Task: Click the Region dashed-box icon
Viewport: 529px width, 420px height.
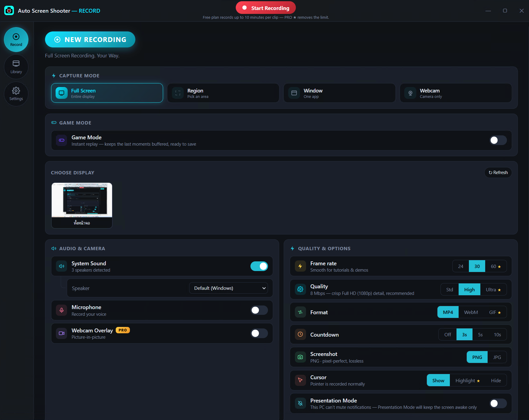Action: pyautogui.click(x=178, y=93)
